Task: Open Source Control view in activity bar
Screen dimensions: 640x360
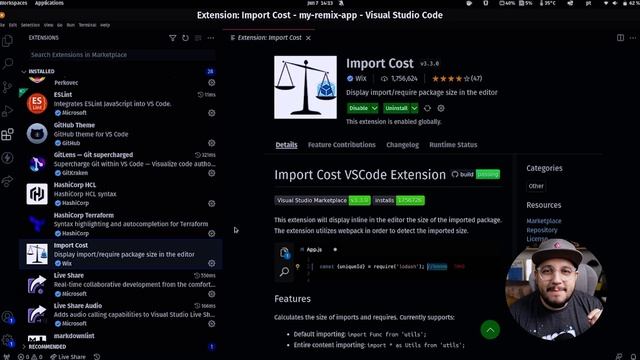Action: point(7,87)
